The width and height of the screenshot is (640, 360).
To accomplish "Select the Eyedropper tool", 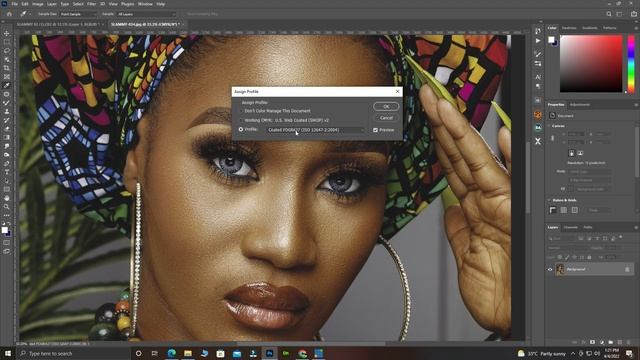I will (7, 85).
